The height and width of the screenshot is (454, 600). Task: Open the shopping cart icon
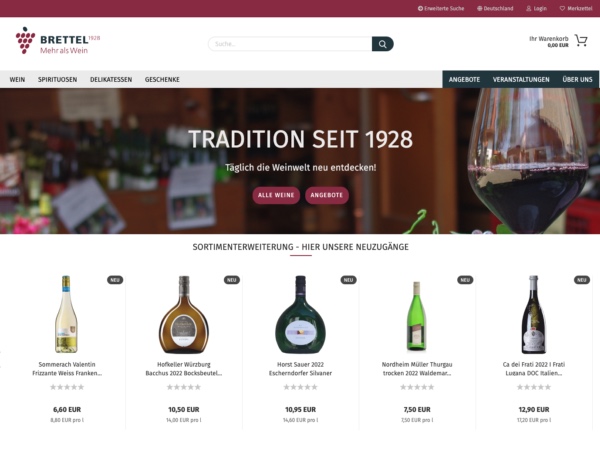tap(581, 41)
